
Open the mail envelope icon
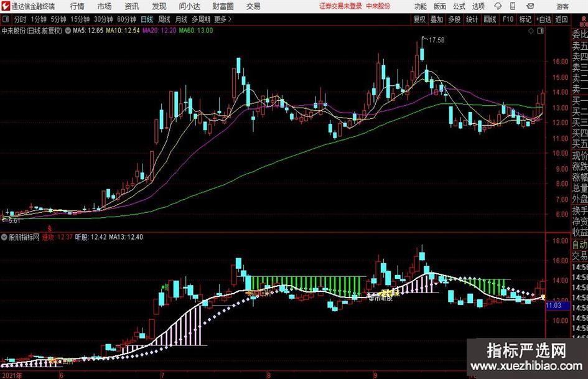530,6
